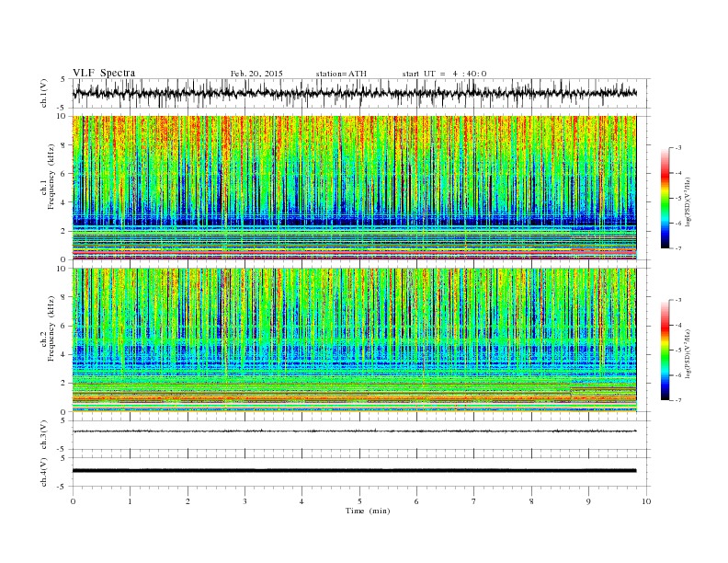
Task: Click time axis tick label "5"
Action: pyautogui.click(x=359, y=501)
